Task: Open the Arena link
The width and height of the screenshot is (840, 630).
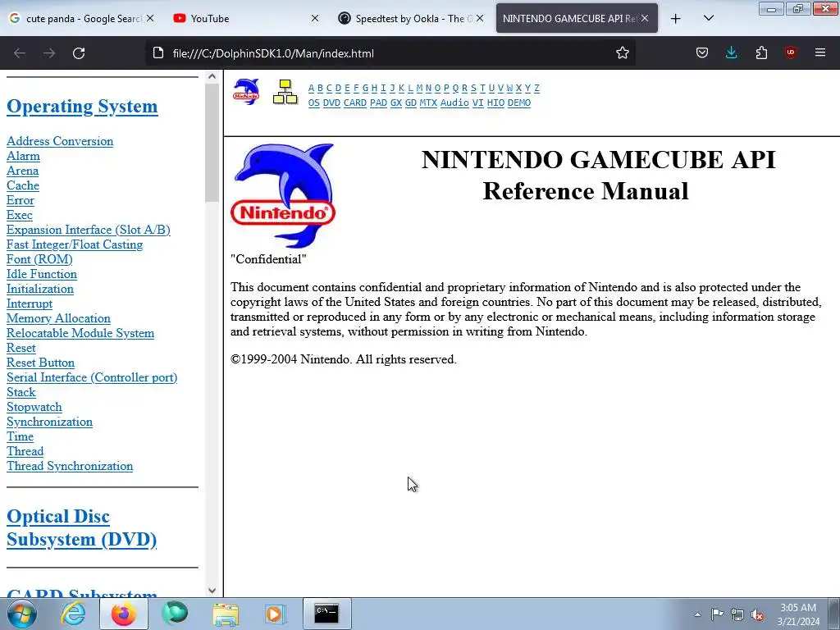Action: pyautogui.click(x=22, y=171)
